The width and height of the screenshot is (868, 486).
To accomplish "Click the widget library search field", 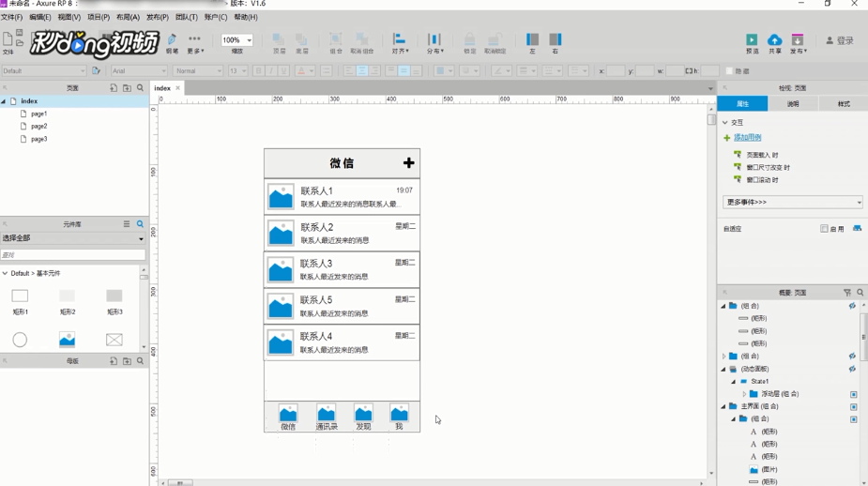I will [x=73, y=254].
